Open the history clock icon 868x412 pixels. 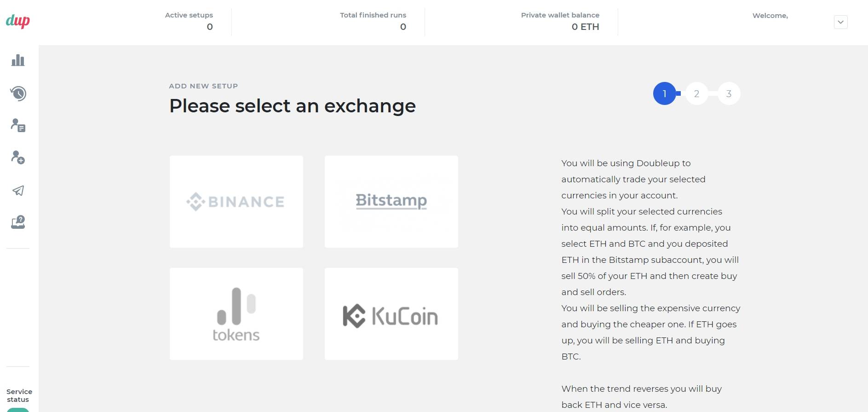point(18,93)
